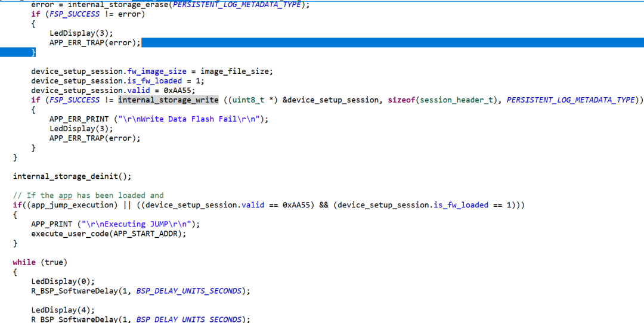Place cursor on fw_image_size field

(x=157, y=72)
